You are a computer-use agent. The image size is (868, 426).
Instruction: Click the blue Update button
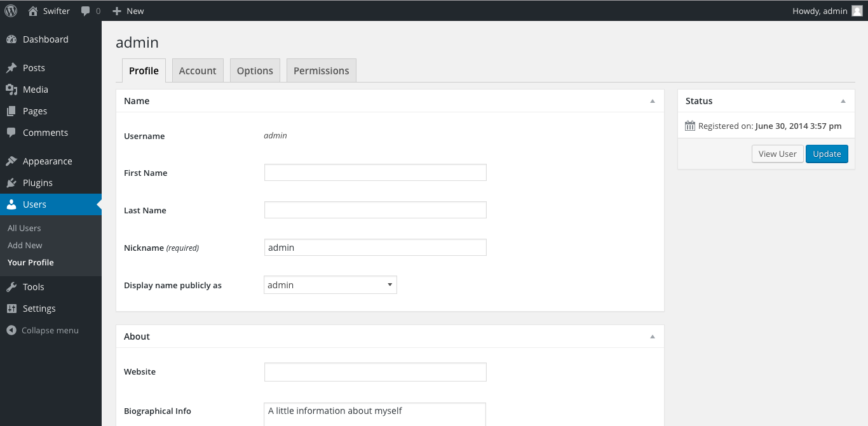tap(827, 154)
